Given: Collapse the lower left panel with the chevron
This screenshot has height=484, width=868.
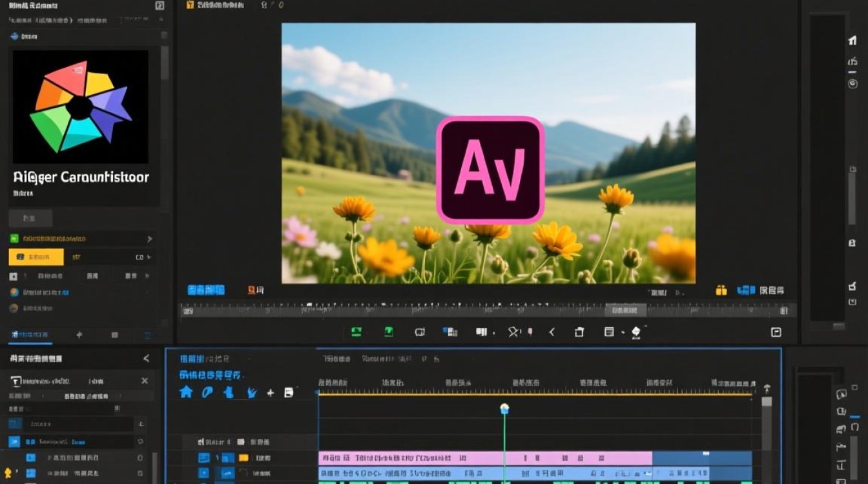Looking at the screenshot, I should (x=146, y=359).
